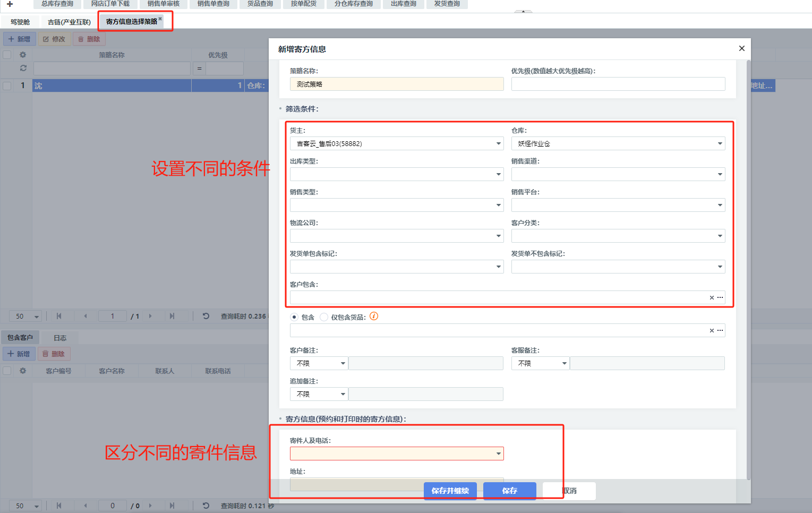Click the refresh icon in strategy list pager
The image size is (812, 513).
tap(206, 316)
